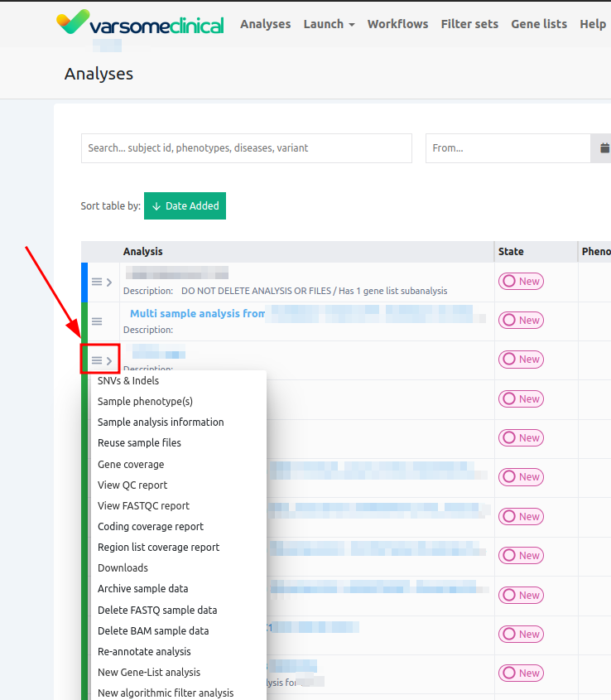
Task: Select Downloads from the context menu
Action: [123, 568]
